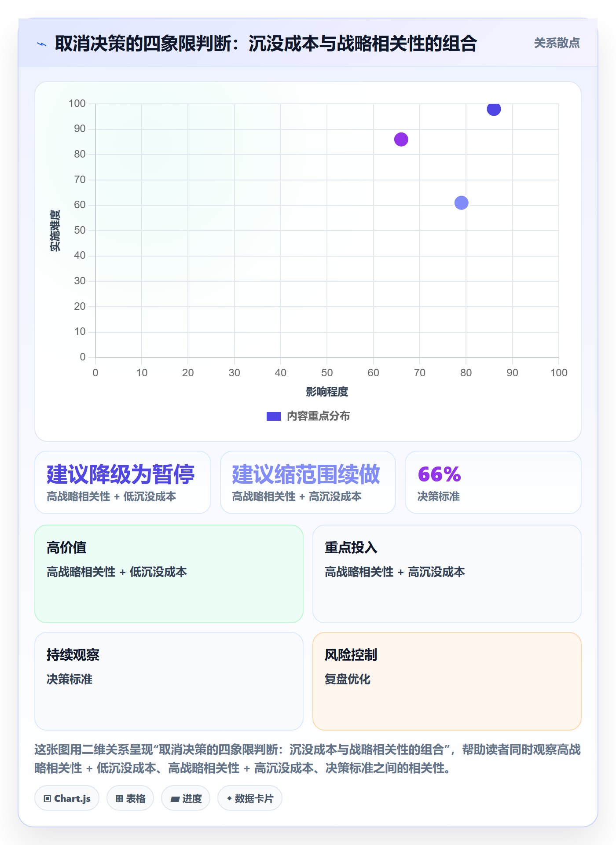
Task: Open the 建议缩范围续做 stat card
Action: pyautogui.click(x=308, y=482)
